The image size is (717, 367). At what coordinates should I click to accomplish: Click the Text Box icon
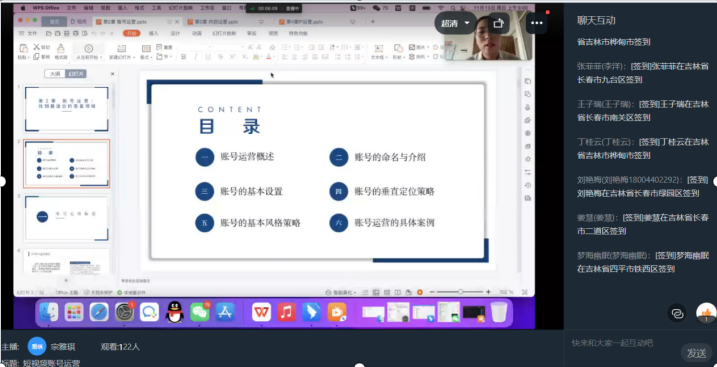pyautogui.click(x=378, y=48)
